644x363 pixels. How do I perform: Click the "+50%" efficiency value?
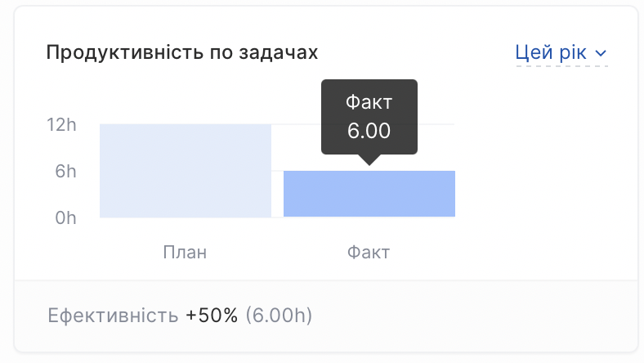coord(212,316)
